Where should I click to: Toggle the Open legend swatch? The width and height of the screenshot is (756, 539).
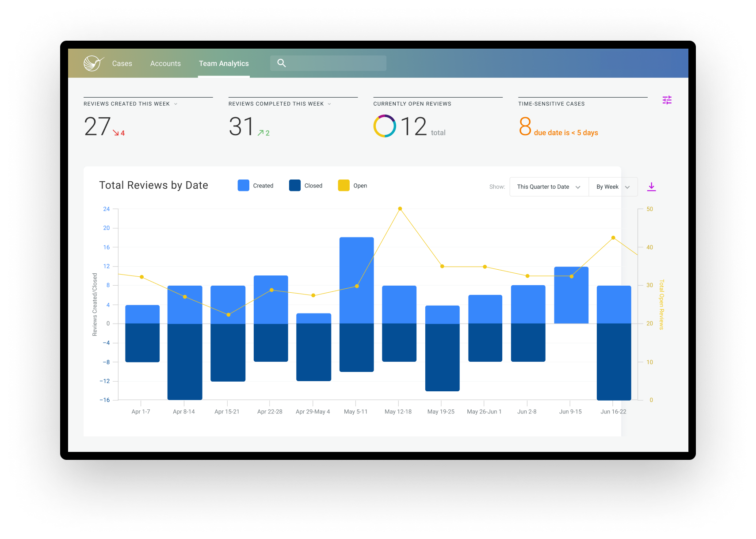(344, 186)
